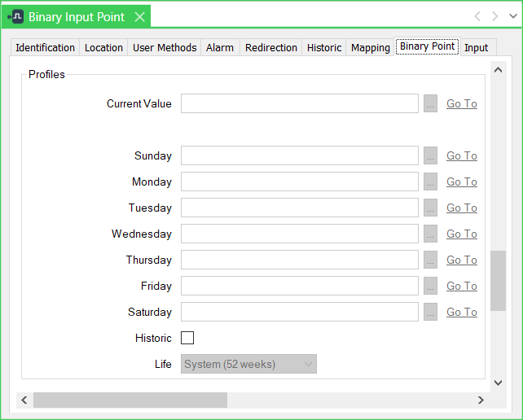Click Go To link for Monday
The image size is (523, 420).
coord(461,182)
